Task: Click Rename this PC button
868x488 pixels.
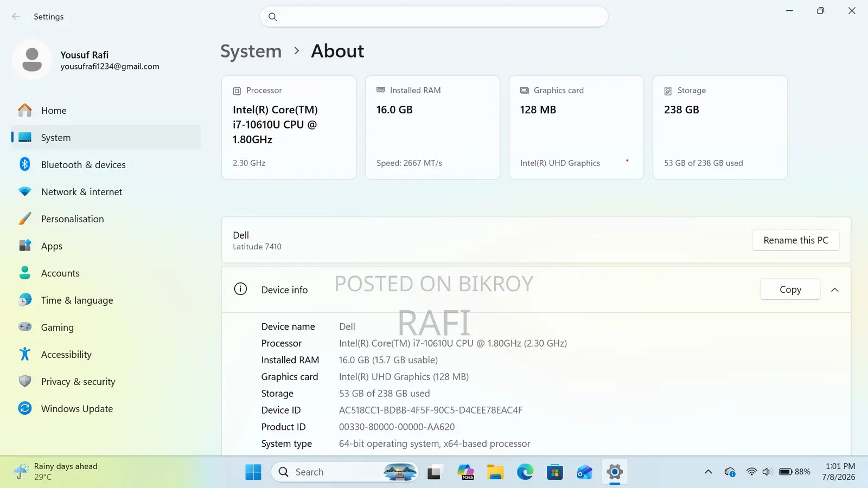Action: 796,240
